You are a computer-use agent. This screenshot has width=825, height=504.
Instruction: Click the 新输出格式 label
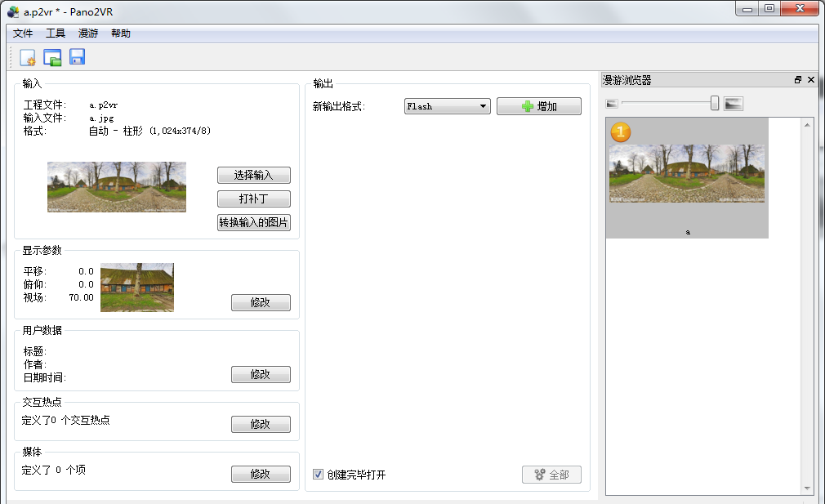(x=339, y=107)
